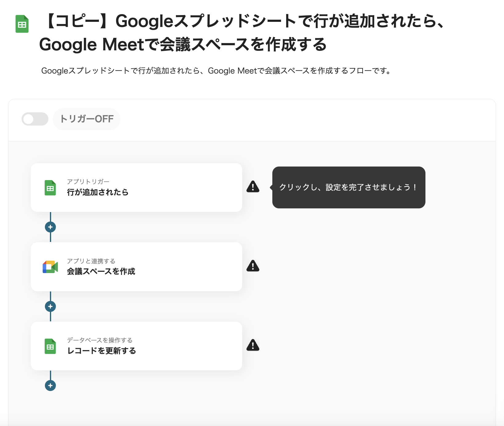Click the Google Meet icon in the step card
Screen dimensions: 504x426
[x=50, y=267]
